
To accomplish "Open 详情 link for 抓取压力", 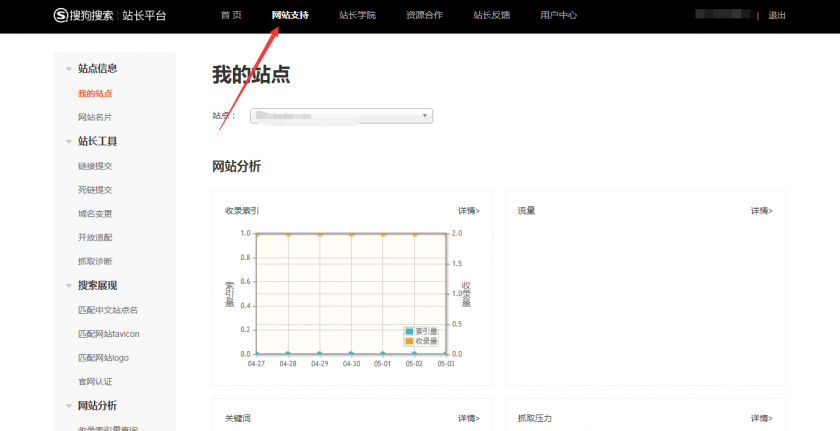I will point(761,418).
